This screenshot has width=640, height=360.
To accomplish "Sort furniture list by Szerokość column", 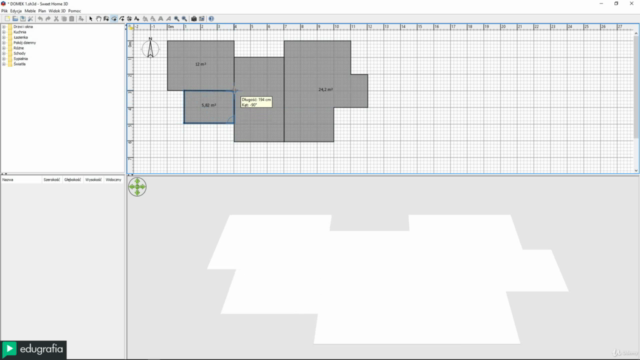I will click(x=52, y=180).
